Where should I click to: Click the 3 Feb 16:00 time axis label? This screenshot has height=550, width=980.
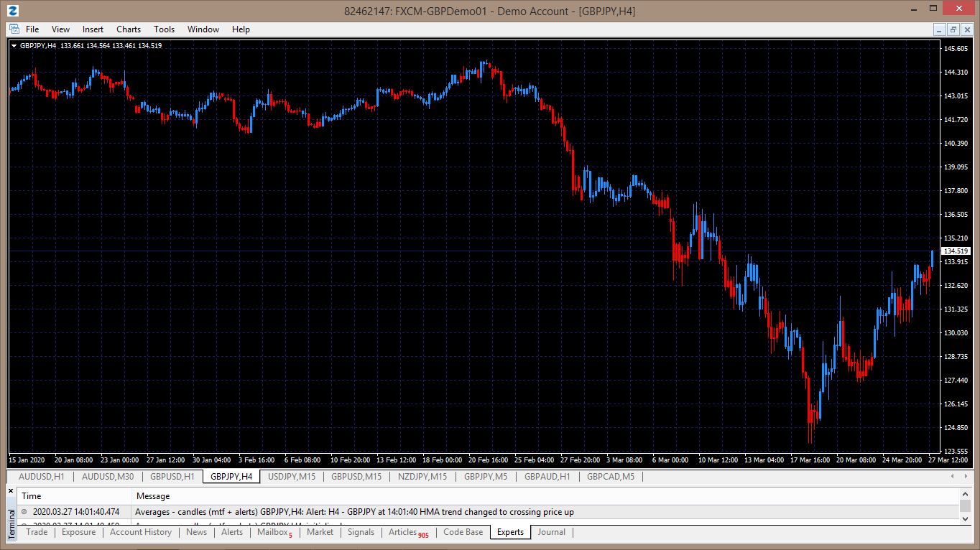[256, 460]
